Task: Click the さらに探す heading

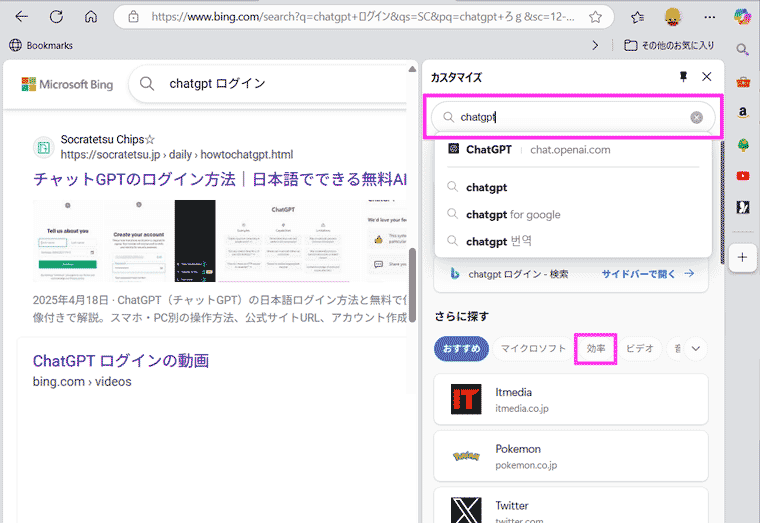Action: click(x=461, y=317)
